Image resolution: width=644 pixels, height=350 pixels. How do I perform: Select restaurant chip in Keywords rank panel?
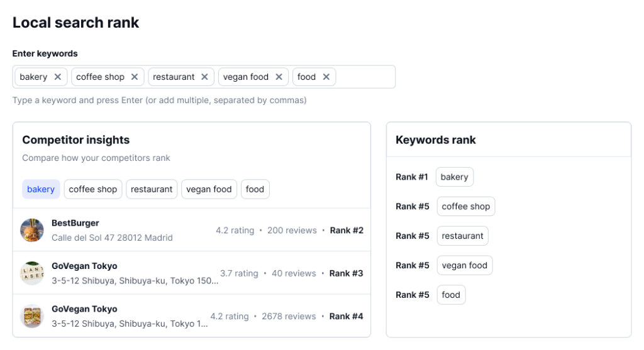462,236
